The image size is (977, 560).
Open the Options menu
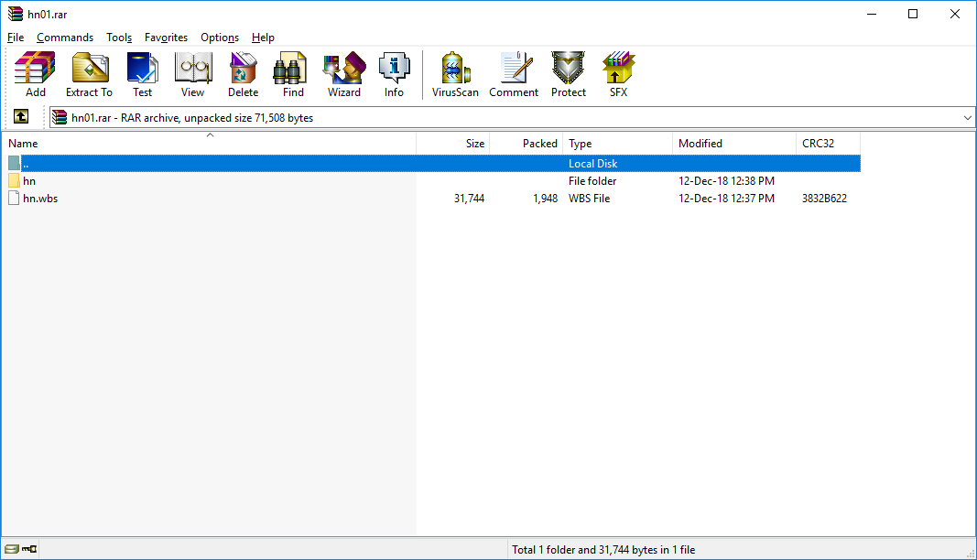(220, 38)
